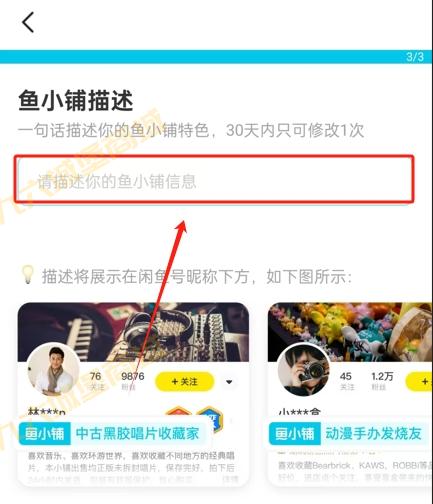Click the 请描述你的鱼小铺信息 input field
The image size is (433, 504).
pos(214,179)
